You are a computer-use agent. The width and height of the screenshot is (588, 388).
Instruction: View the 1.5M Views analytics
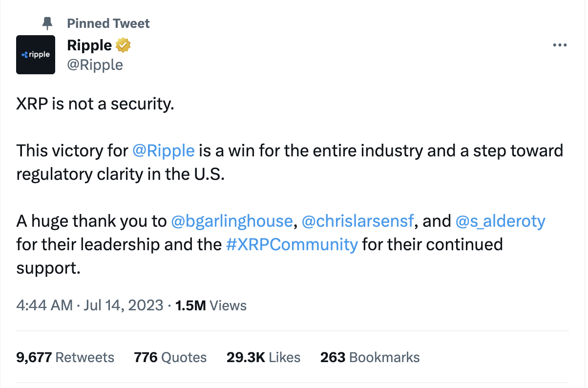click(211, 305)
